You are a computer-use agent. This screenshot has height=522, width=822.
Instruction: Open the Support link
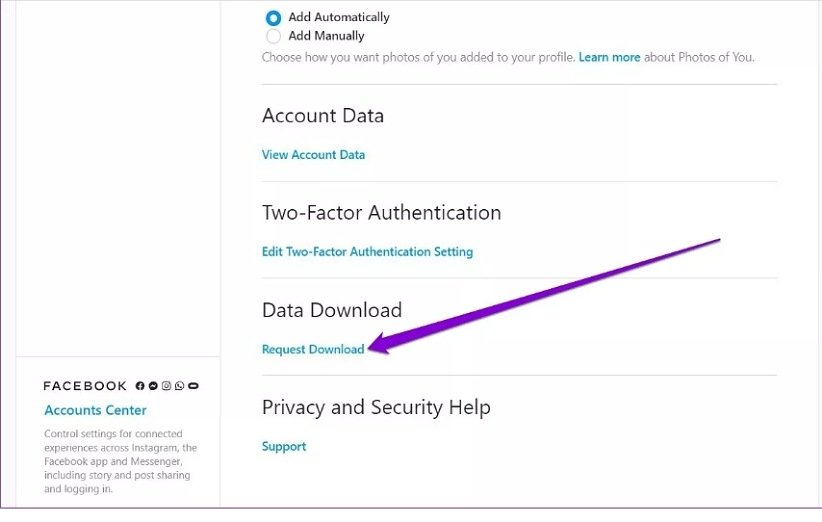(284, 446)
